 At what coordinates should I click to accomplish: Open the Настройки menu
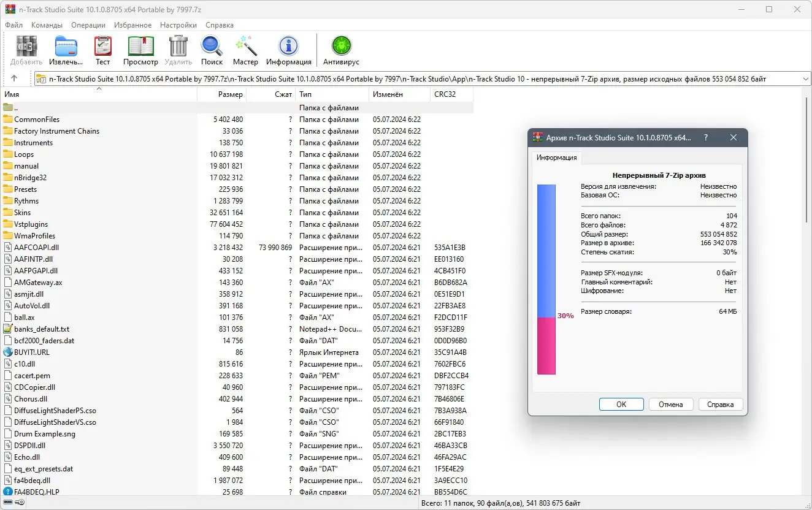click(x=178, y=25)
